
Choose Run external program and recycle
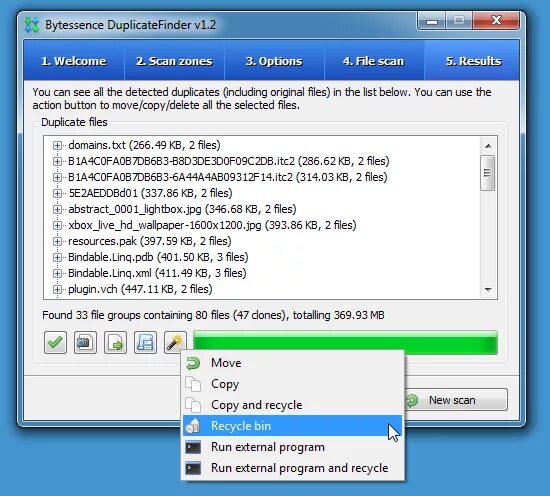(293, 468)
